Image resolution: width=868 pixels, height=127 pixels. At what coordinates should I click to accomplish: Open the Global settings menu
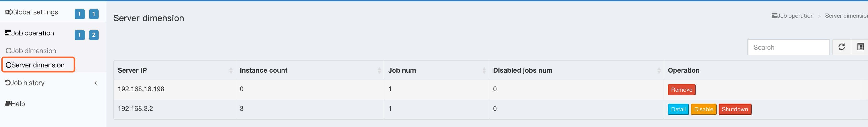tap(35, 12)
